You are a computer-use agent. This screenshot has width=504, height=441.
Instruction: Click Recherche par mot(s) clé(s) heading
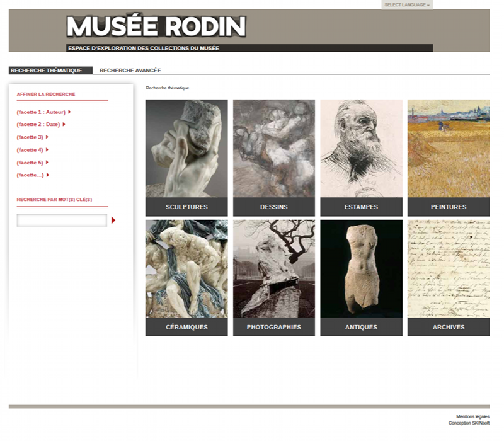pos(54,200)
